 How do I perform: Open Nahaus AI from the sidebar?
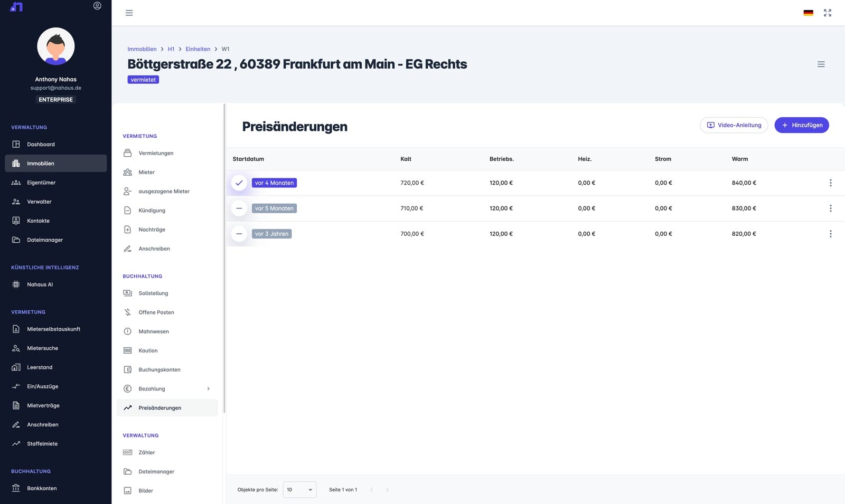pyautogui.click(x=40, y=284)
